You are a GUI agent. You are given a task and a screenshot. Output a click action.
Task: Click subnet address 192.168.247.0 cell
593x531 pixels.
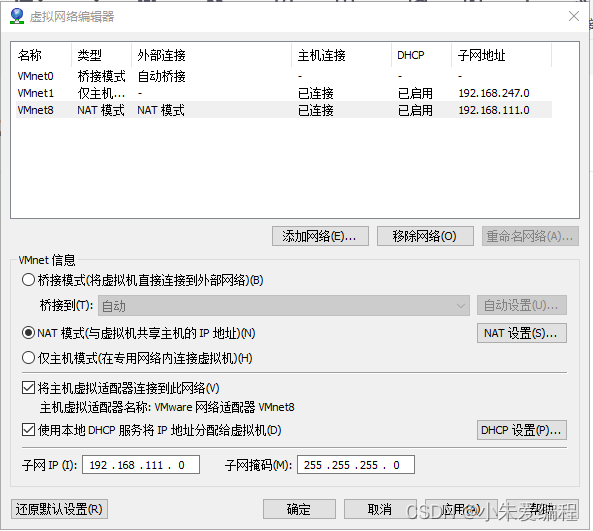click(x=494, y=93)
